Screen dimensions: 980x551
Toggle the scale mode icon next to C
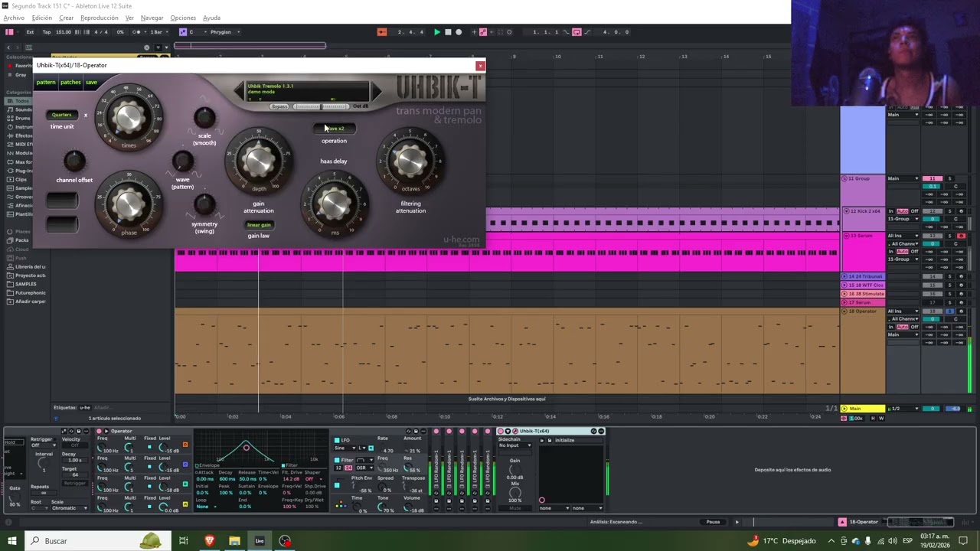(x=183, y=32)
